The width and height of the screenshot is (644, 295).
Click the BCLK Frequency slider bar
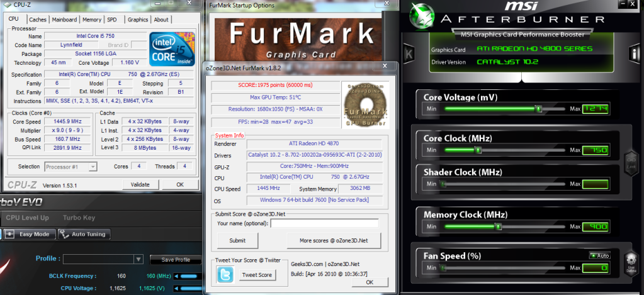pos(188,276)
